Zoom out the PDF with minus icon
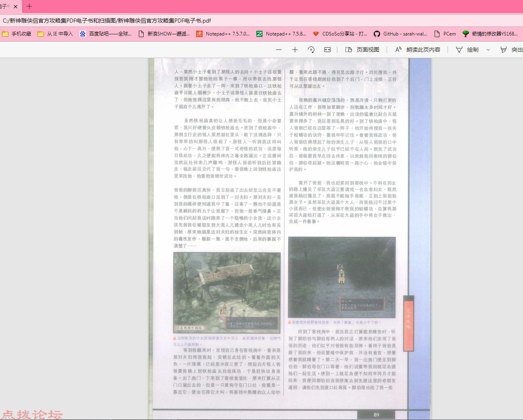 tap(279, 50)
